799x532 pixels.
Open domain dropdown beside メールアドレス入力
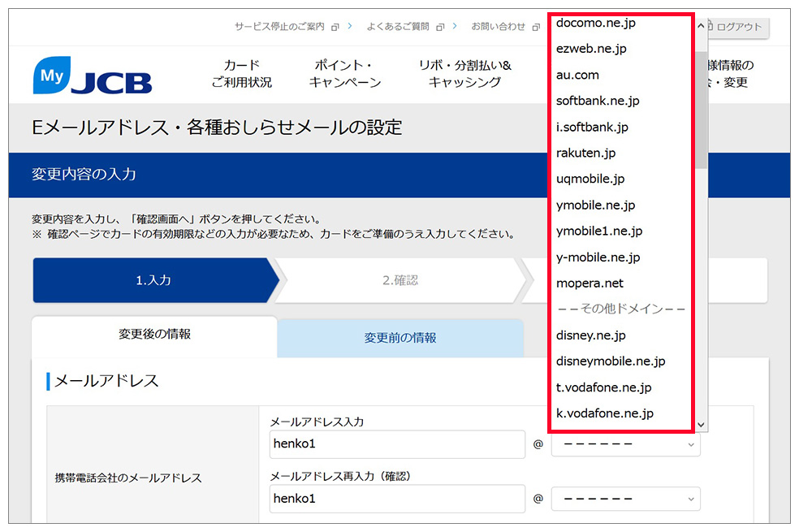coord(626,444)
